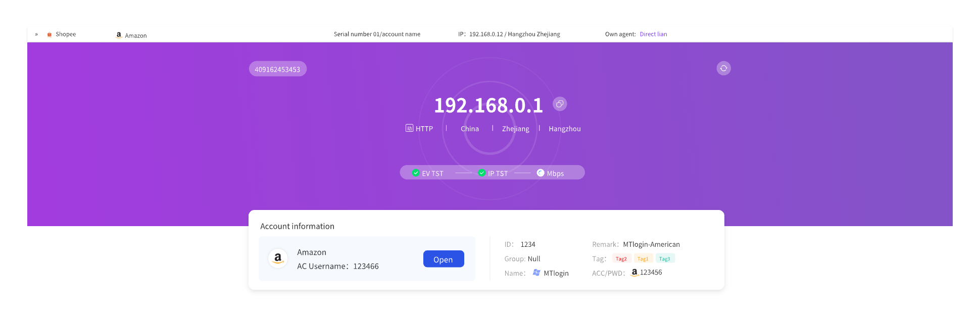Click the HTTP protocol icon

(x=409, y=128)
